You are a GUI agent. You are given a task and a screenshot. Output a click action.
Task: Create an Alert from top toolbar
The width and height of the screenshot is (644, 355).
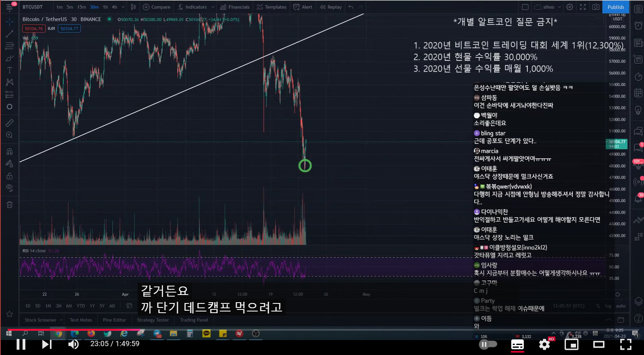(303, 7)
